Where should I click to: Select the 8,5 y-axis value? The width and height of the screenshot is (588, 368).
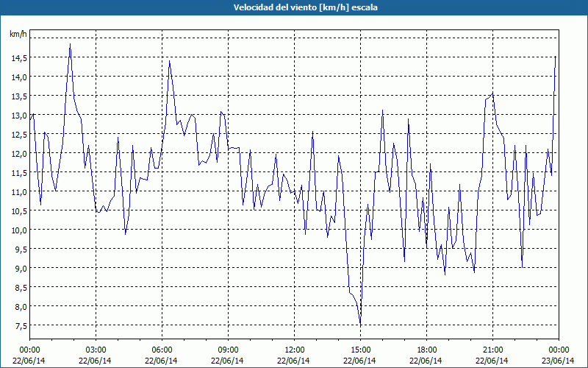coord(21,288)
